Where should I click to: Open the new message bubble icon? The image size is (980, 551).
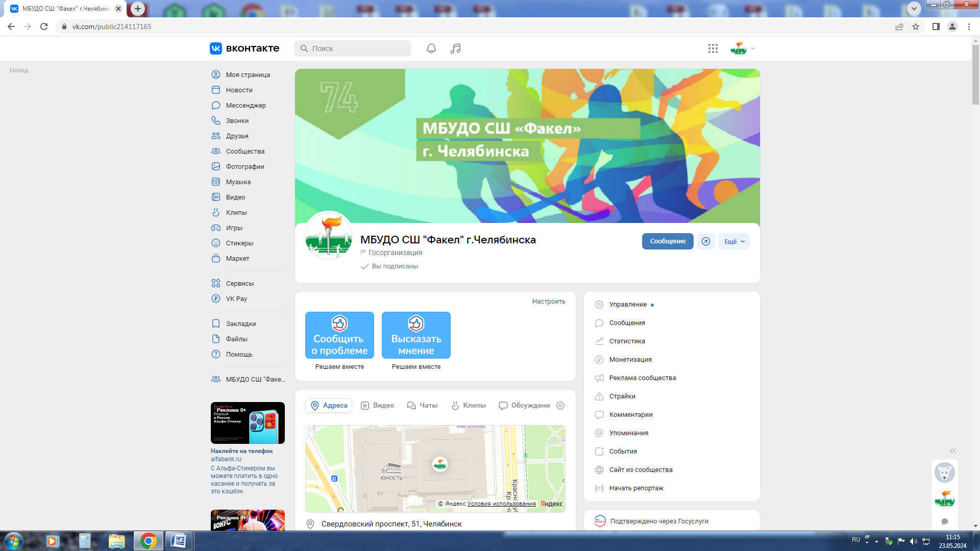click(x=945, y=521)
